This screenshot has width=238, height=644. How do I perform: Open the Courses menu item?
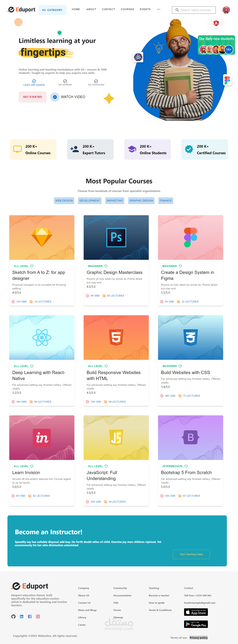(127, 9)
